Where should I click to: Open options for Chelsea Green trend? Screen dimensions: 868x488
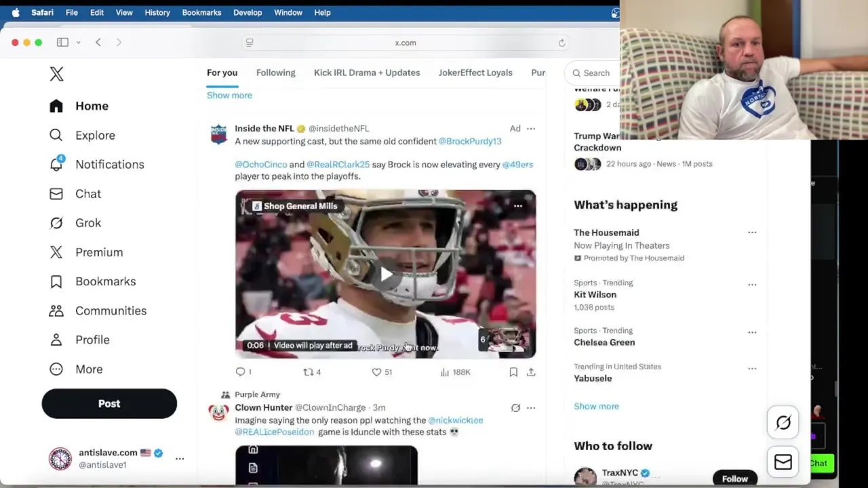752,332
